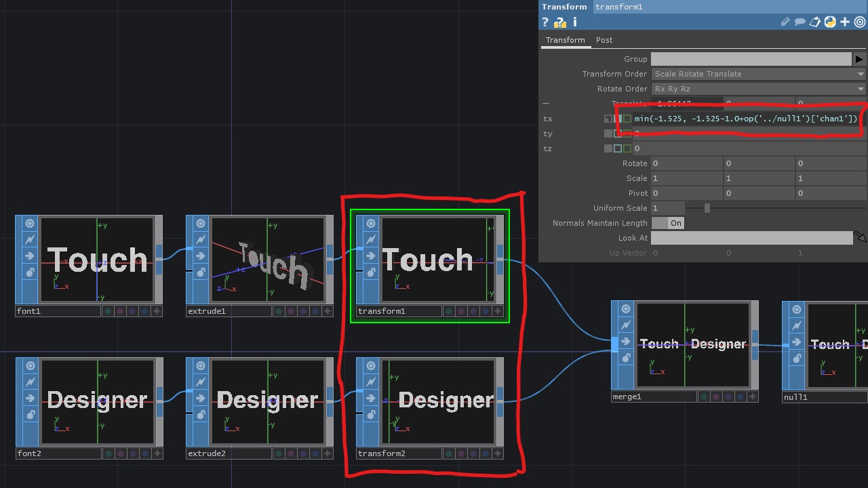Click the copy parameters clipboard icon

click(815, 22)
